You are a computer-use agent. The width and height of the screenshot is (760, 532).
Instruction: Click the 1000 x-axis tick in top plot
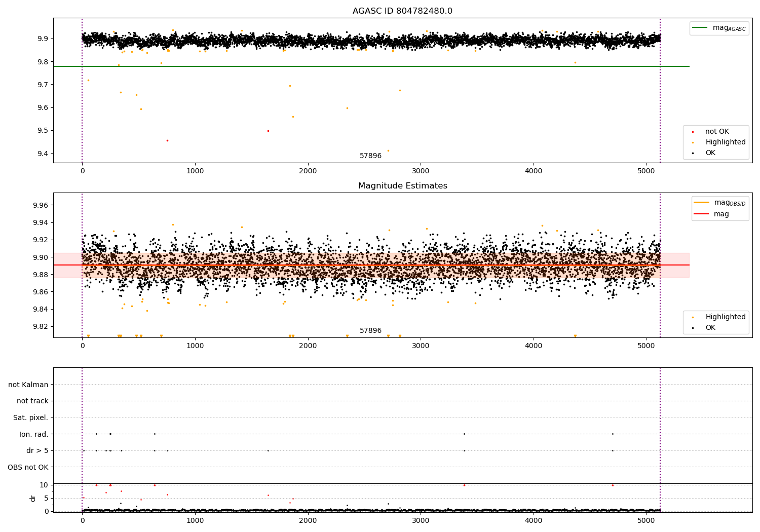click(195, 171)
